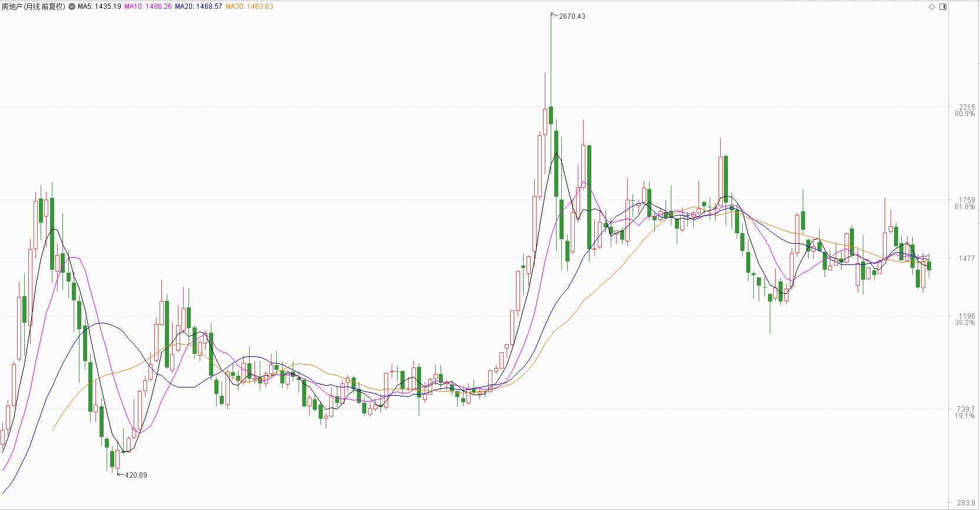
Task: Click the 2670.43 high price annotation
Action: (572, 16)
